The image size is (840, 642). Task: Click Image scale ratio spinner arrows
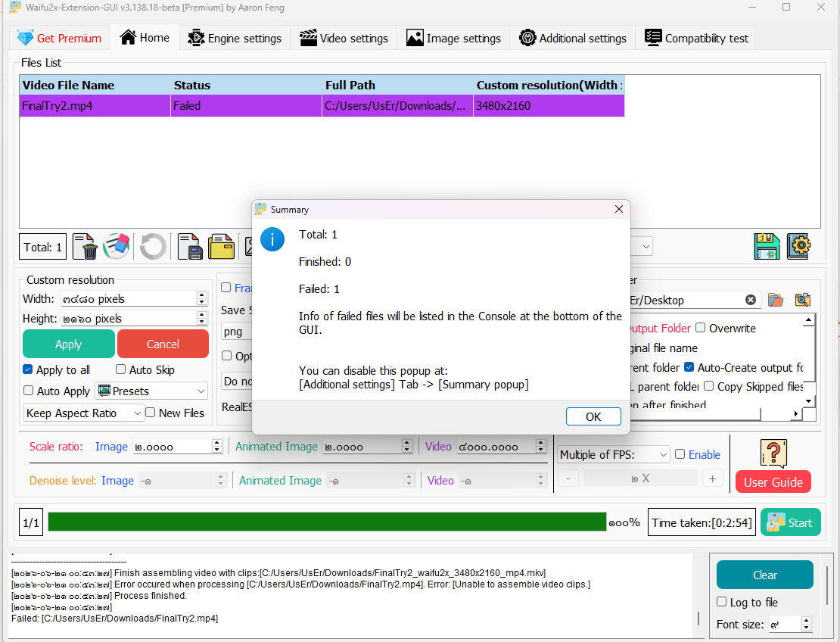[x=216, y=446]
